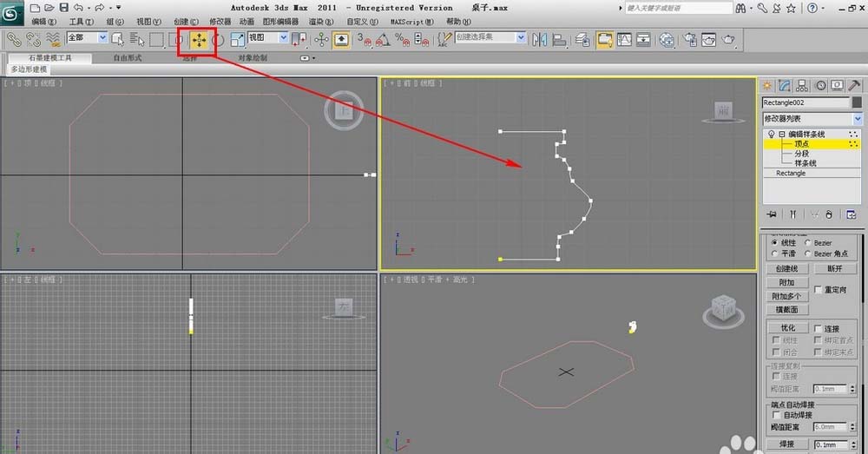Toggle the Percent Snap tool

pos(402,39)
